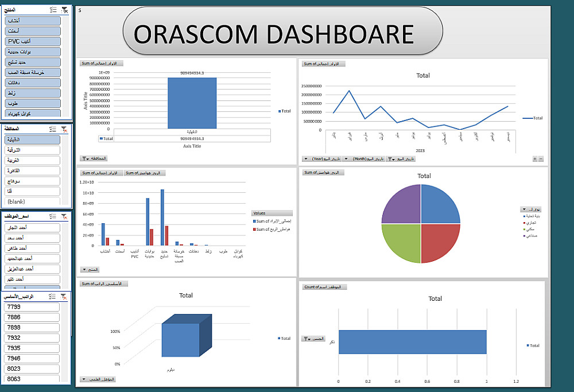Open the Month date dropdown on line chart
Image resolution: width=574 pixels, height=392 pixels.
pyautogui.click(x=364, y=159)
